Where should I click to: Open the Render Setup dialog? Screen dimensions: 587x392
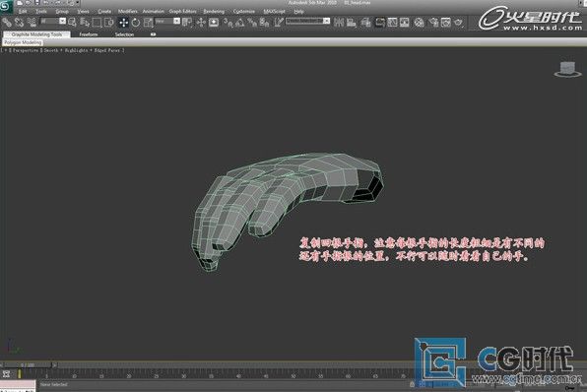pos(433,23)
